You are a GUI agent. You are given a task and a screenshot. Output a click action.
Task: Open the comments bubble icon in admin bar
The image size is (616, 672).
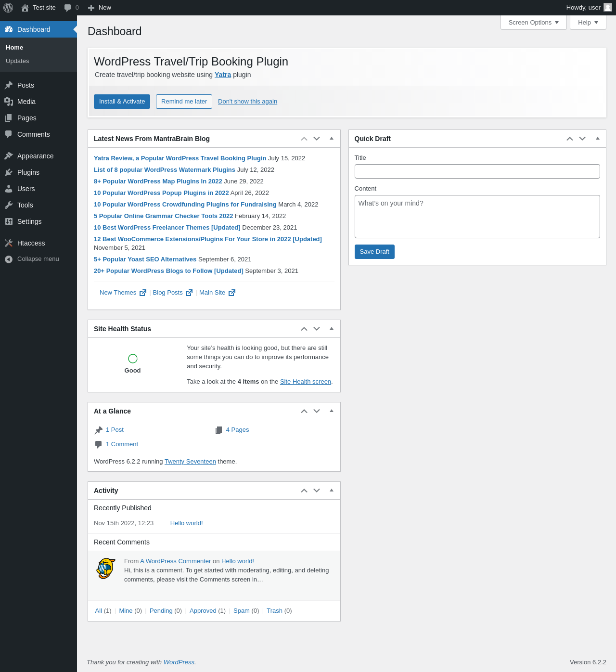[x=68, y=8]
